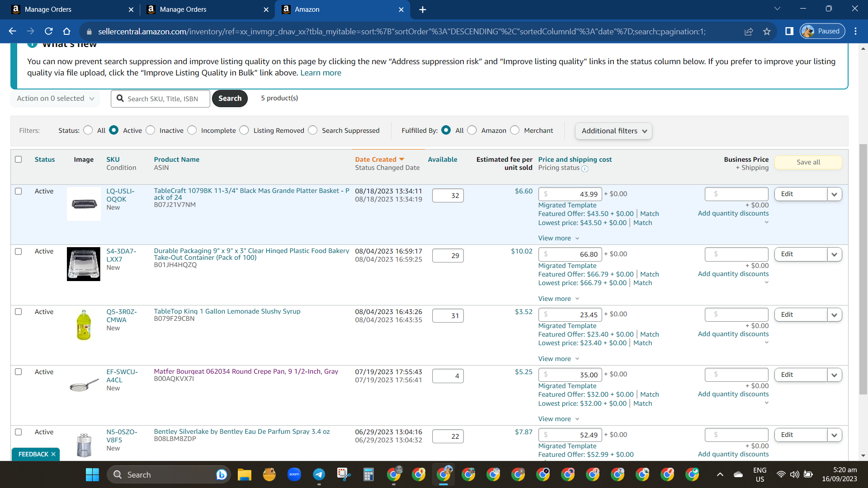Image resolution: width=868 pixels, height=488 pixels.
Task: Tick the Lemonade Slushy Syrup row checkbox
Action: click(19, 312)
